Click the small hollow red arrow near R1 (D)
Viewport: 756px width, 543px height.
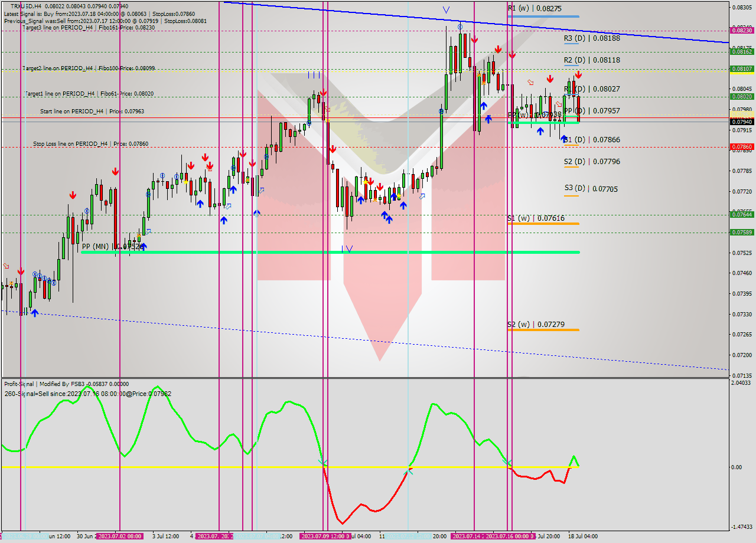[x=559, y=104]
